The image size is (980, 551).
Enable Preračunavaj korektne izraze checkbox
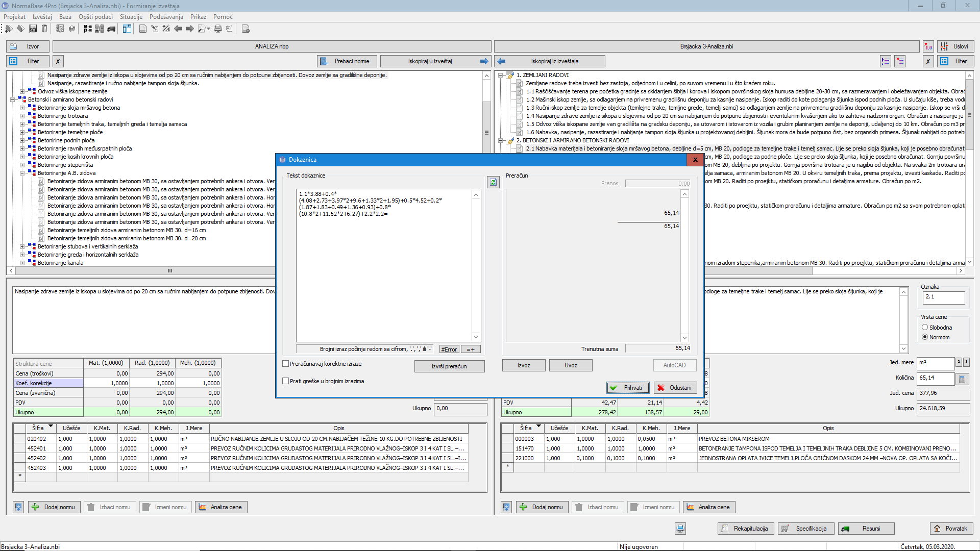click(x=286, y=364)
